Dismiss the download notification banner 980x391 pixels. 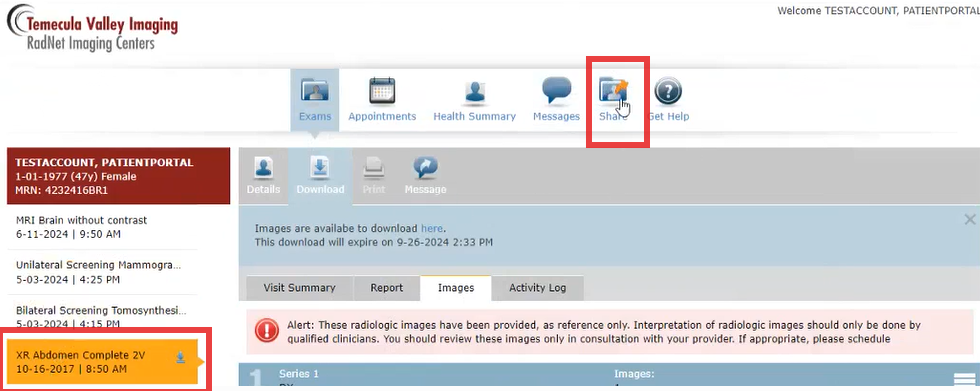pos(969,219)
